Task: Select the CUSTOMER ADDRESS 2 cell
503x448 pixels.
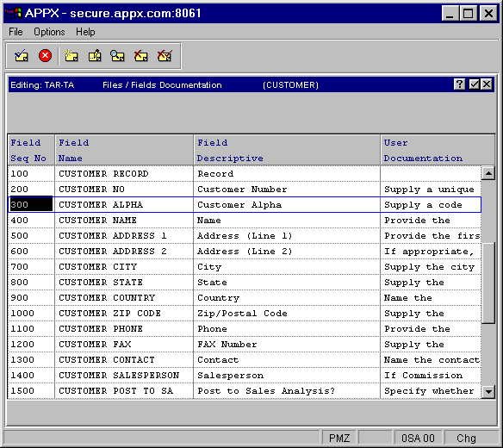Action: (x=124, y=251)
